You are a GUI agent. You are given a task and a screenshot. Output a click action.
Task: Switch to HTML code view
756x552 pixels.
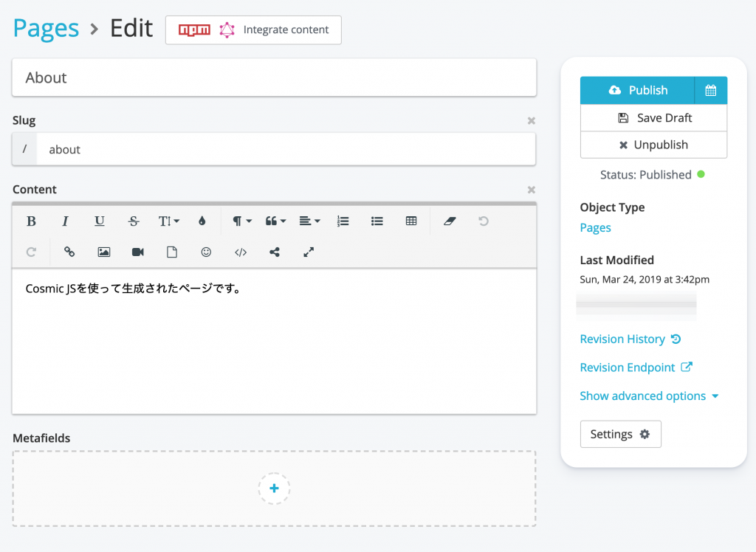(x=241, y=252)
